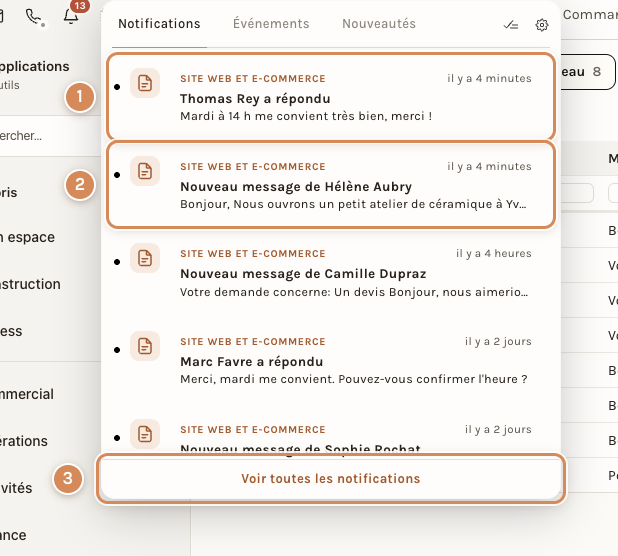Open 'Thomas Rey a répondu' notification

(331, 97)
